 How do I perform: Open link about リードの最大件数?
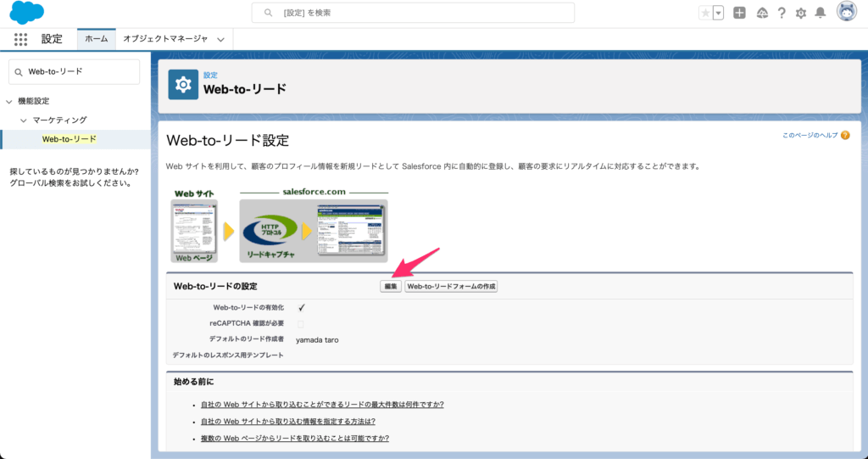tap(322, 405)
